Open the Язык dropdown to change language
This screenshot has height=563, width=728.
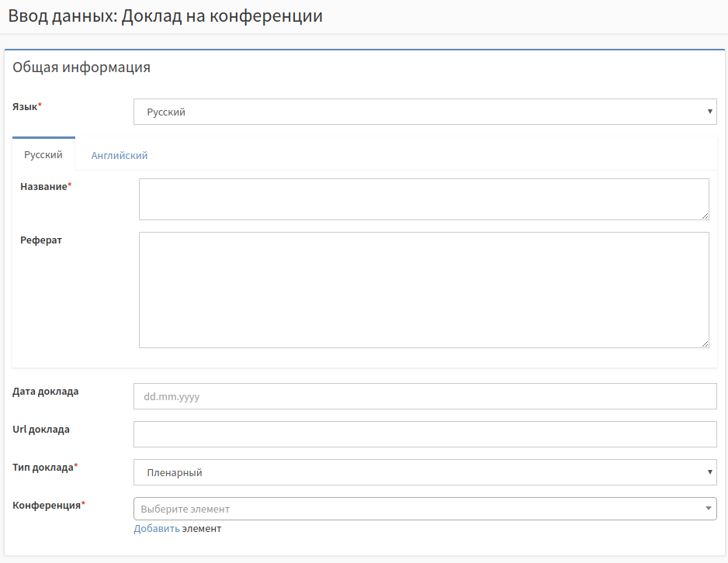[425, 112]
